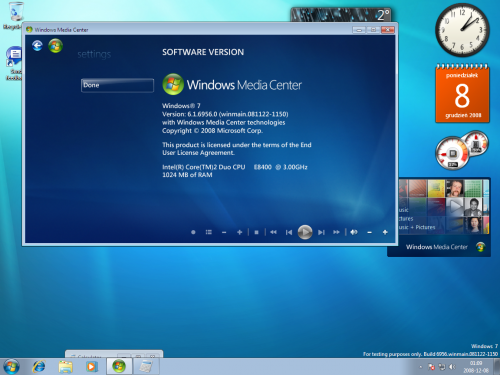Click the calendar gadget showing 8

tap(462, 94)
